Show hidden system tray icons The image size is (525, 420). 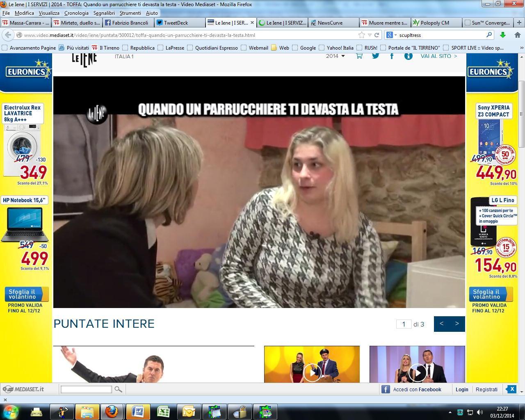click(x=450, y=412)
